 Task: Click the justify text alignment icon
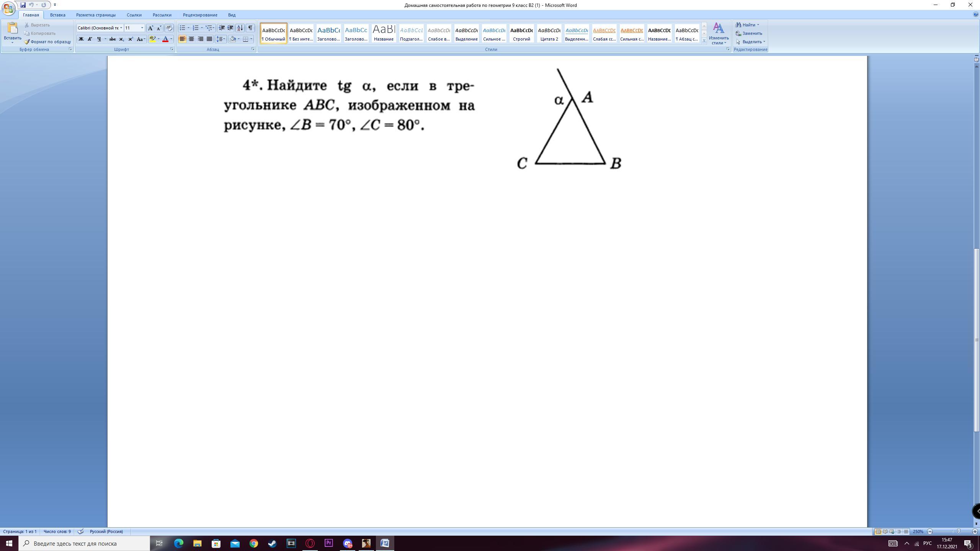(209, 39)
